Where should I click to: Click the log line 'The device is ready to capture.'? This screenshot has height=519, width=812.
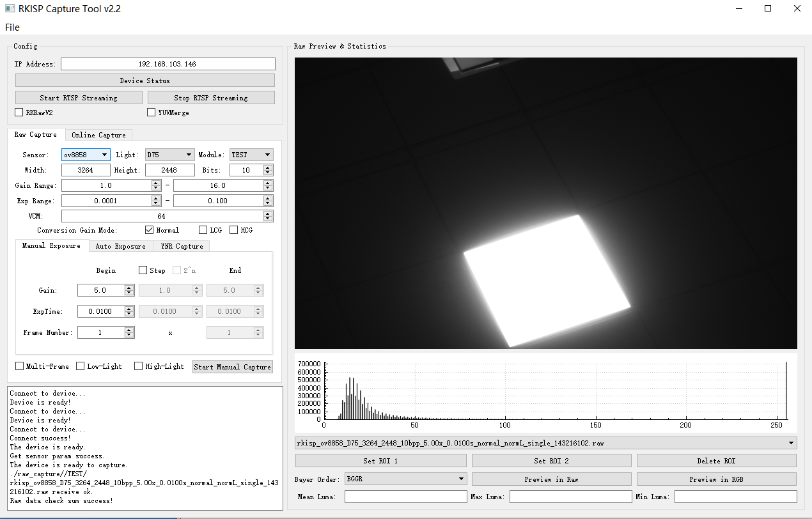point(68,465)
